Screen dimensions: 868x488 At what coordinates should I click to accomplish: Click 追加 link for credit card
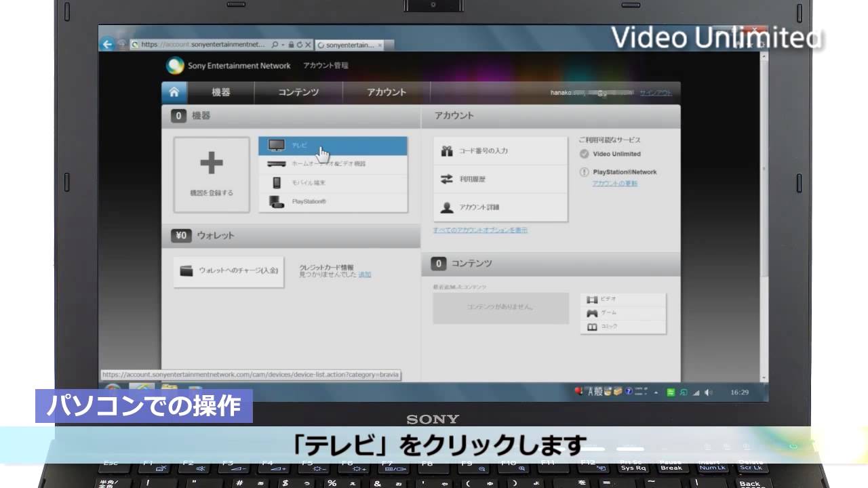(365, 274)
